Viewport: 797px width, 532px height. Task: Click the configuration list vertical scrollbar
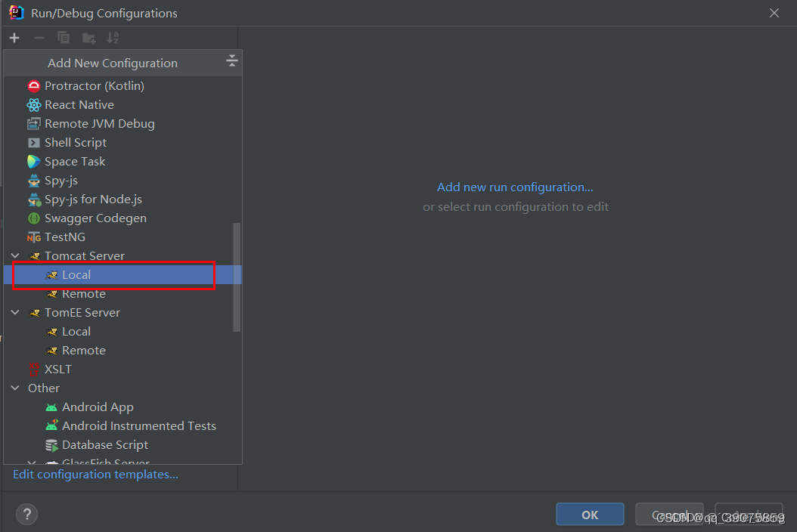tap(237, 277)
